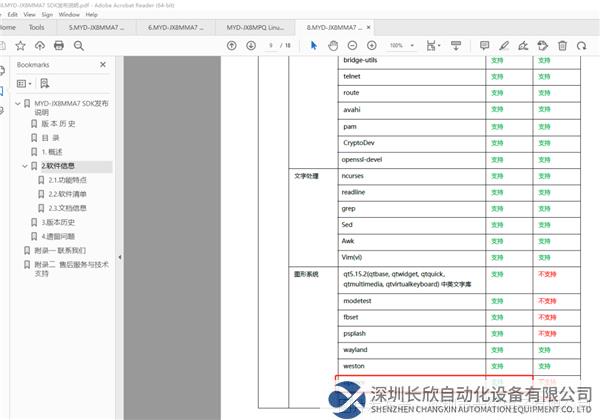
Task: Click the zoom in plus button
Action: [371, 46]
